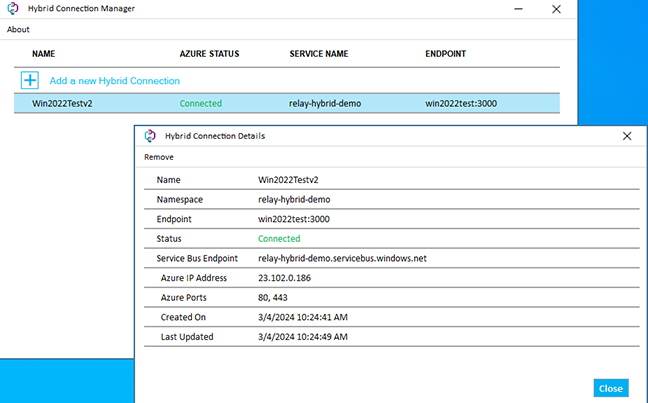This screenshot has width=648, height=403.
Task: Minimize the Hybrid Connection Manager window
Action: [x=518, y=9]
